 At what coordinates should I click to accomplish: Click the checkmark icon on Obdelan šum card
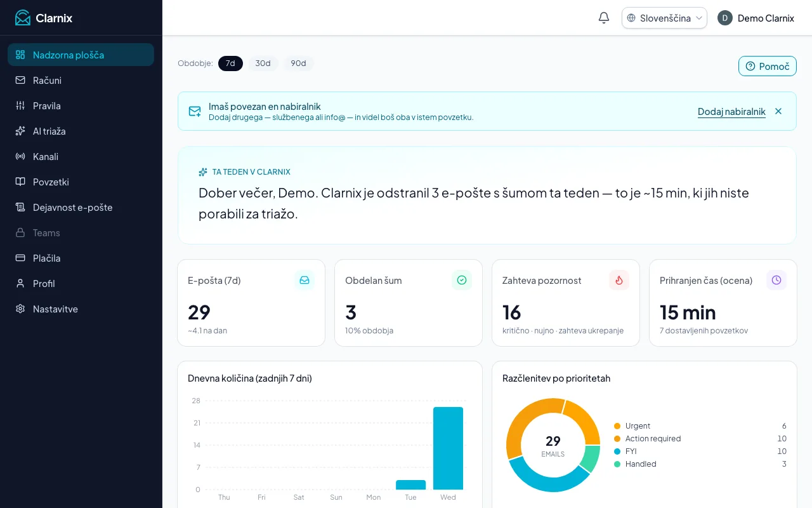[462, 280]
